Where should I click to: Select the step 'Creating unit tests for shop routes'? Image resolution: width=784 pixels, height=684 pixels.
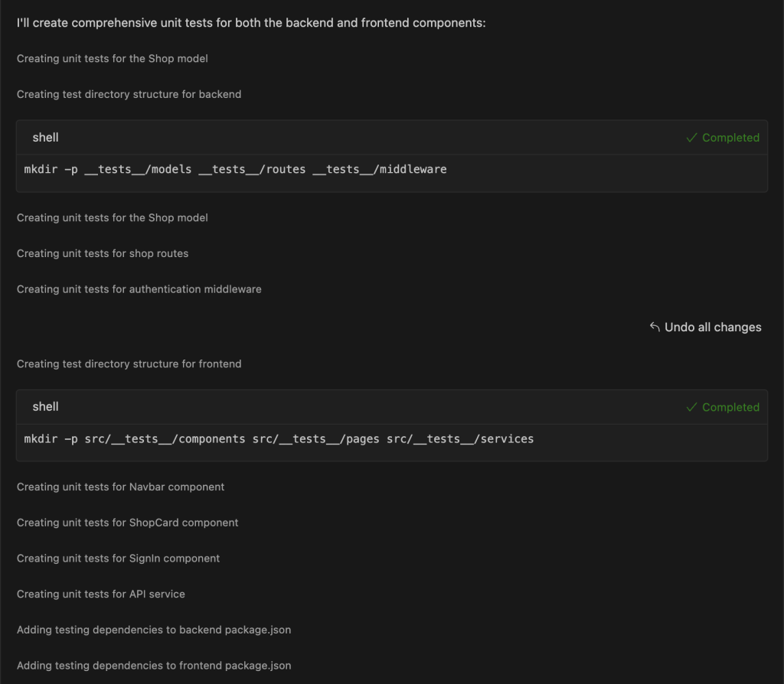[102, 253]
